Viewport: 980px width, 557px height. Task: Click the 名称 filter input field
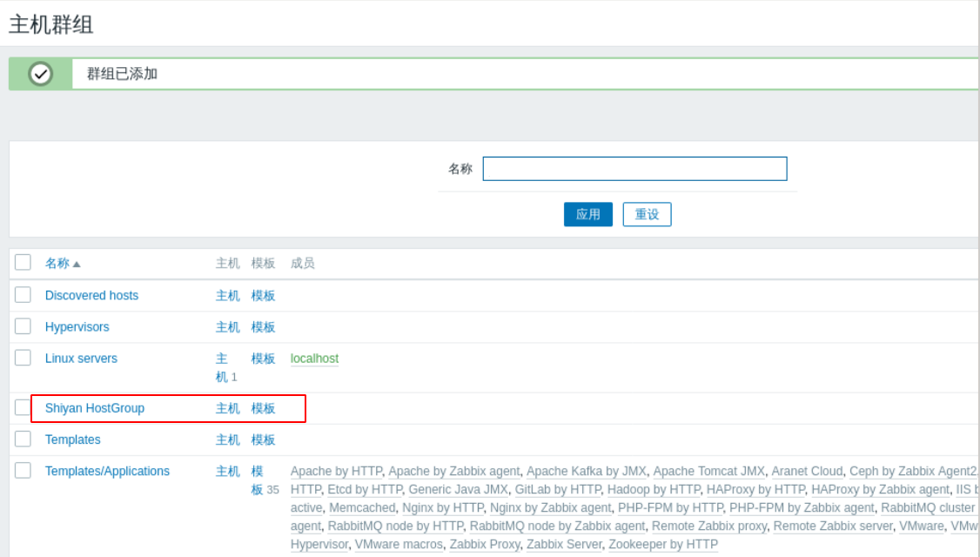point(635,168)
